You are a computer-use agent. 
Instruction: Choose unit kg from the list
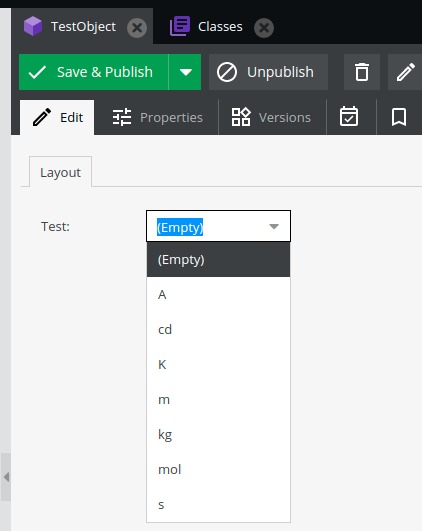point(218,434)
